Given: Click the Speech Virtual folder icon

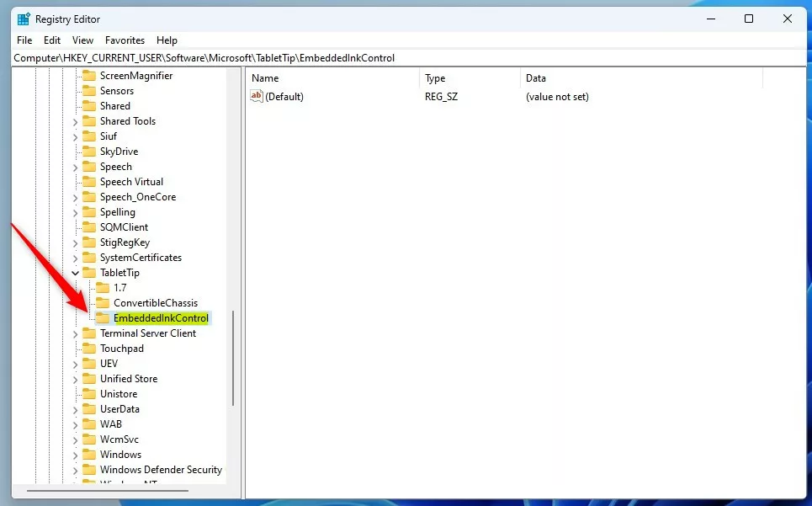Looking at the screenshot, I should 89,182.
